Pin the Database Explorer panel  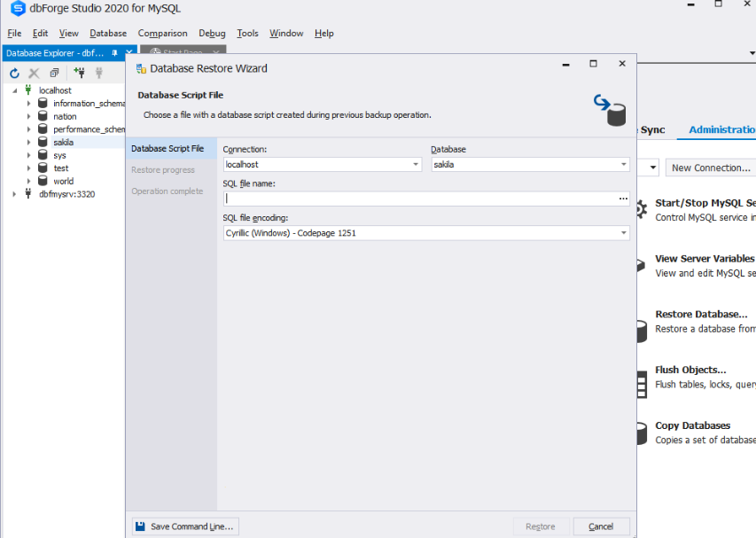114,53
